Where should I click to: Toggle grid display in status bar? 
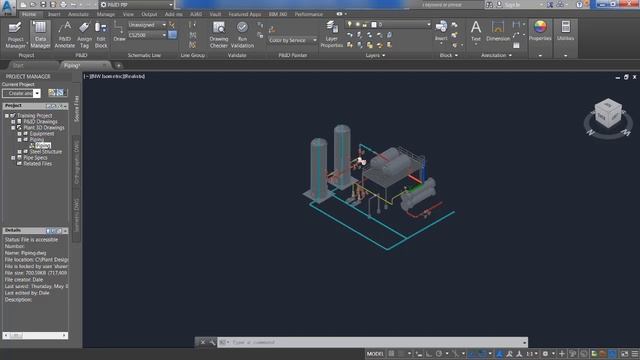(x=391, y=353)
